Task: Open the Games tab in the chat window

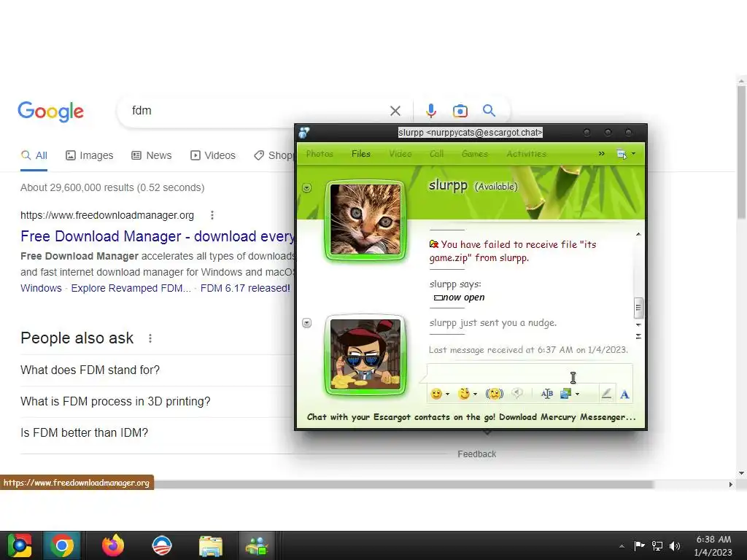Action: click(x=475, y=154)
